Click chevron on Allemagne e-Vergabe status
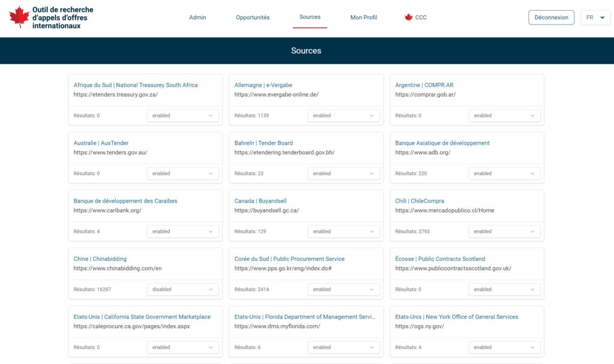 (371, 116)
